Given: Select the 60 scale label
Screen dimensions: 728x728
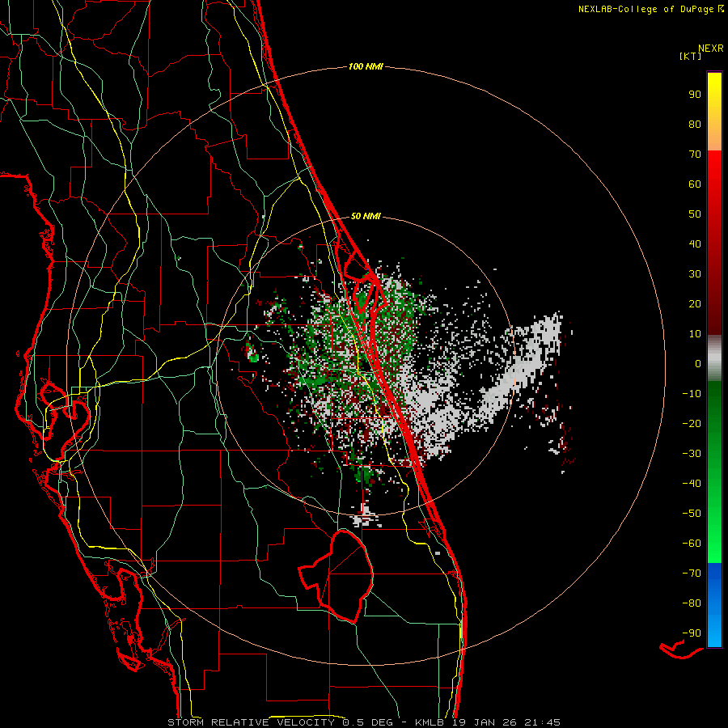Looking at the screenshot, I should point(695,184).
